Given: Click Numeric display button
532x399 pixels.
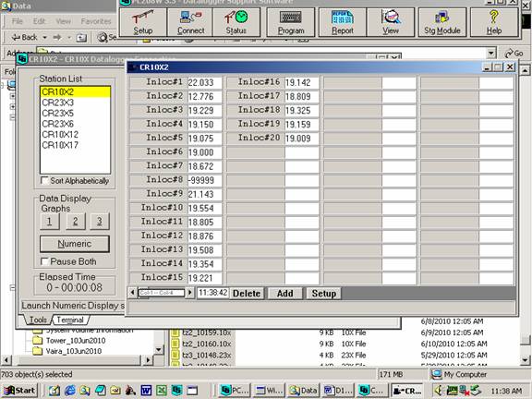Looking at the screenshot, I should coord(75,244).
